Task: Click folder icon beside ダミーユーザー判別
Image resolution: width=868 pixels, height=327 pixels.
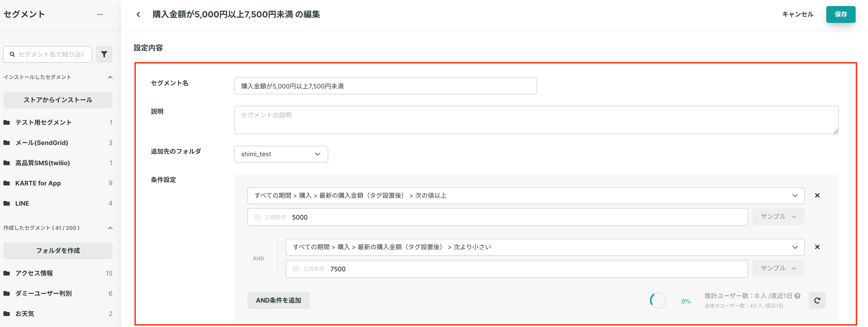Action: (7, 293)
